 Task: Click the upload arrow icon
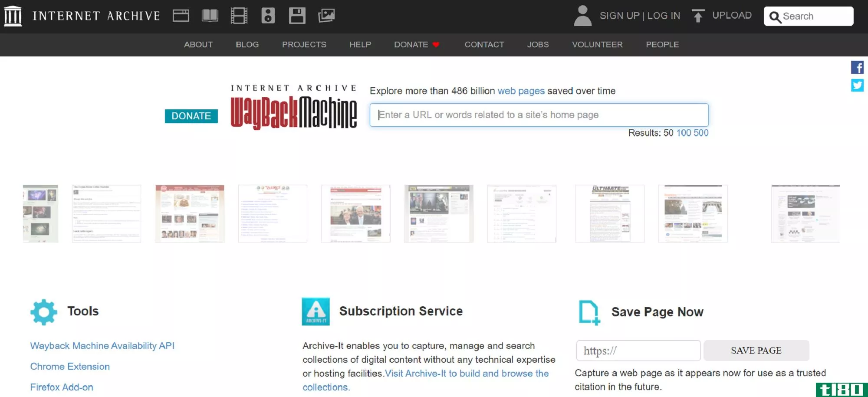click(698, 16)
